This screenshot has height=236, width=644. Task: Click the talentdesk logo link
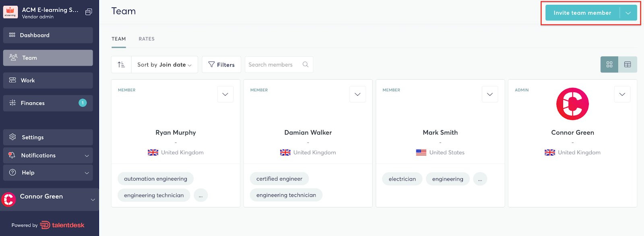(x=62, y=225)
